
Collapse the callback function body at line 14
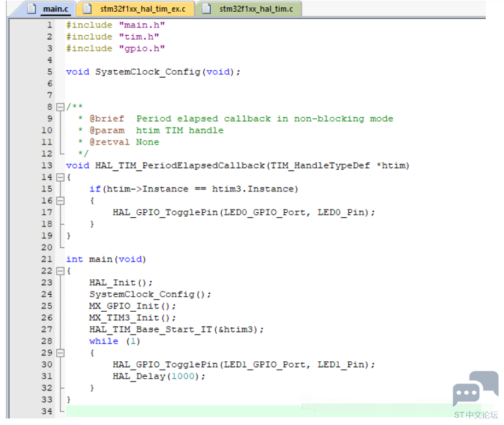tap(60, 177)
